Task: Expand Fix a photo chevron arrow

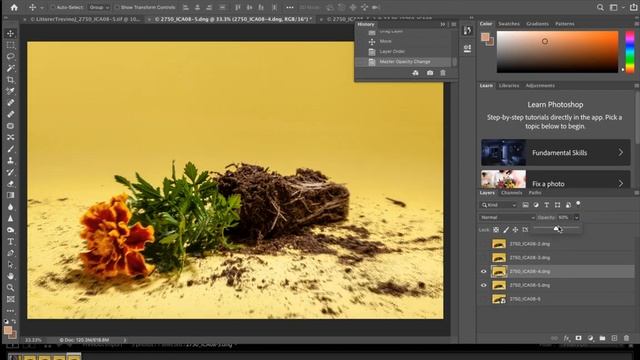Action: (620, 184)
